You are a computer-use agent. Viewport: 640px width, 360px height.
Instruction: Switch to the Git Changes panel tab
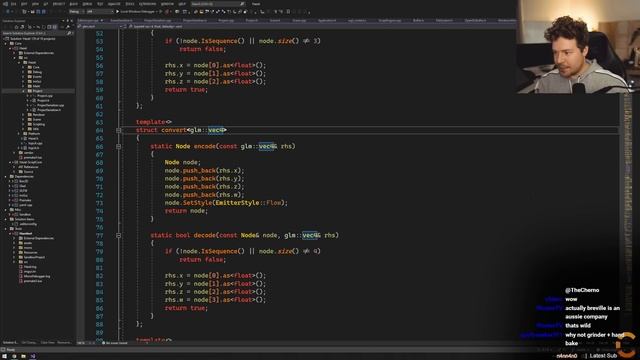coord(29,343)
